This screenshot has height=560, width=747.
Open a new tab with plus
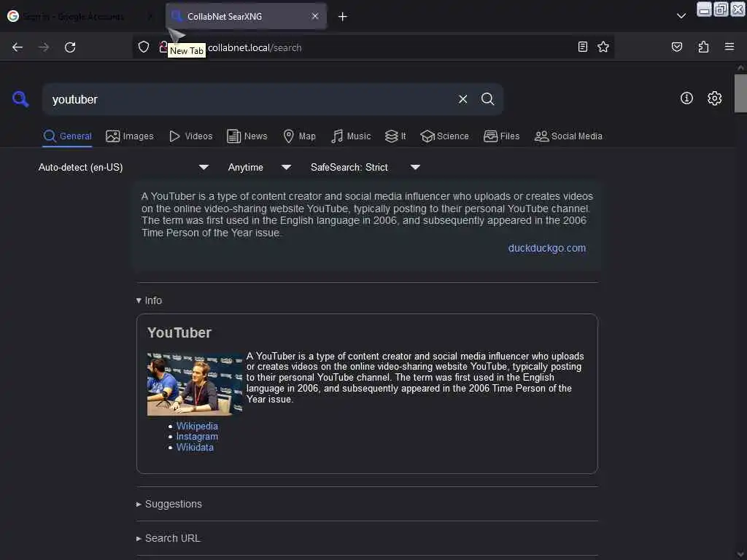point(343,17)
